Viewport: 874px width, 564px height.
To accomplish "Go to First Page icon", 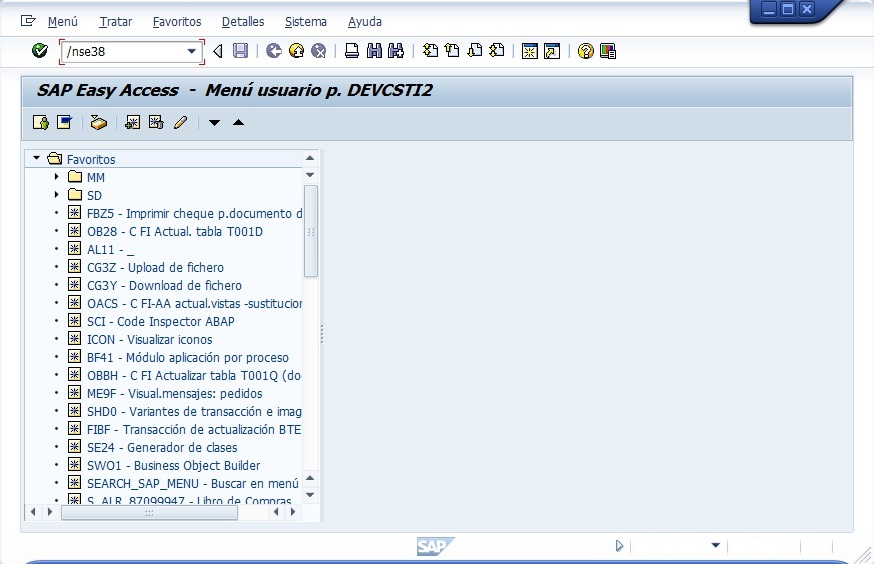I will [430, 51].
